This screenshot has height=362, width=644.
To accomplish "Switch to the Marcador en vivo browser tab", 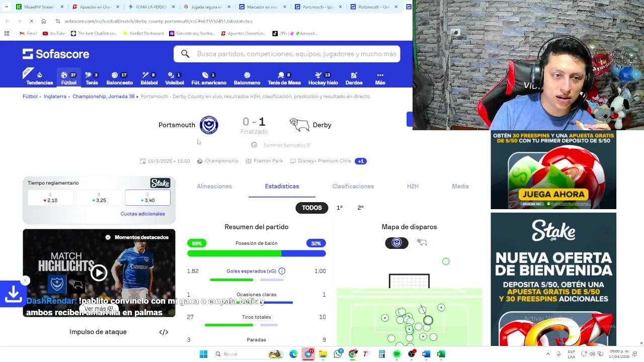I will (x=263, y=7).
